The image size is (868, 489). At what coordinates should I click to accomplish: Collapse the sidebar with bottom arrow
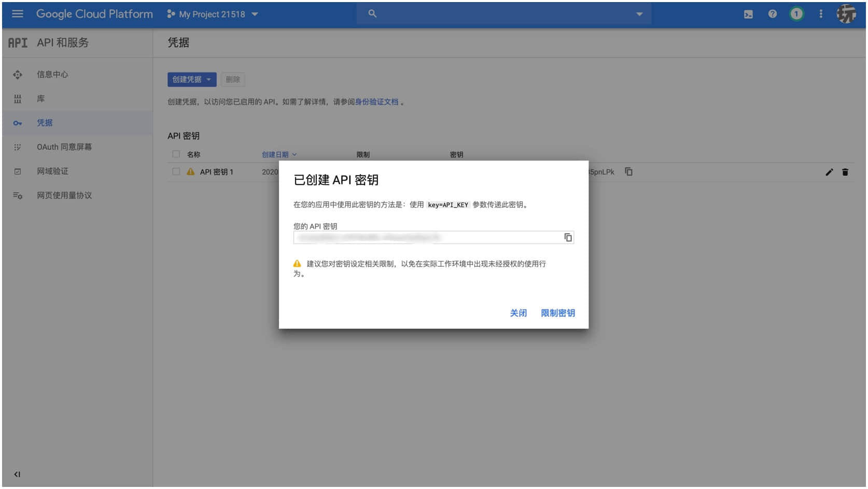[17, 474]
